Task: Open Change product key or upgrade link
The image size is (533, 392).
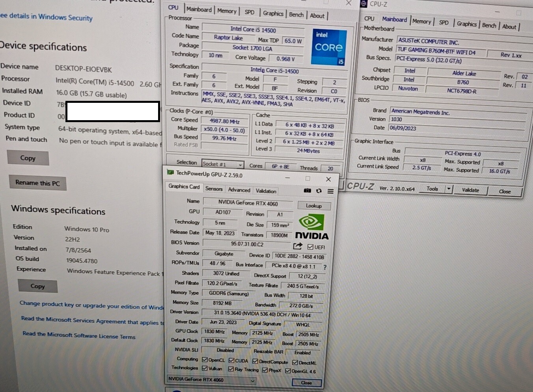Action: click(x=92, y=305)
